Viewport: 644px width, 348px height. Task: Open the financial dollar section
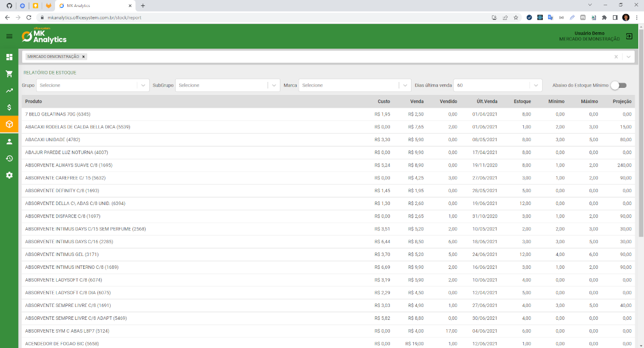coord(9,107)
